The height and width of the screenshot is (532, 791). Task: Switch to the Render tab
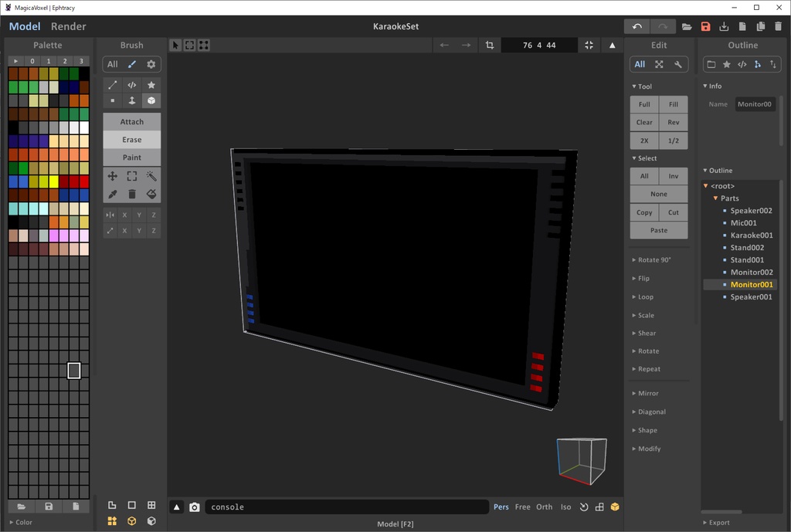(x=69, y=27)
